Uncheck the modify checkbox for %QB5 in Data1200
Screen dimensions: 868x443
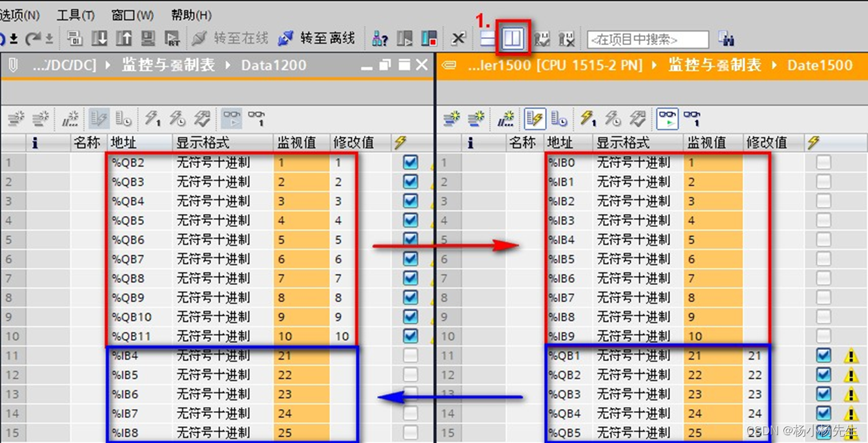point(410,220)
